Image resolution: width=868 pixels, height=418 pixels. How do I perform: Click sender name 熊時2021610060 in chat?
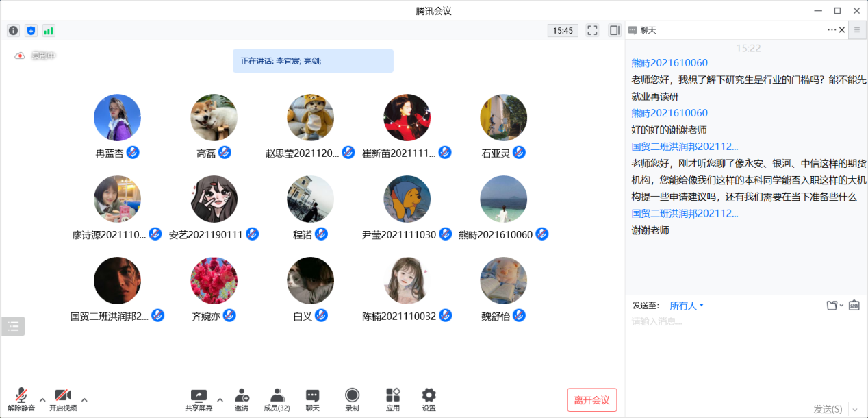coord(669,63)
